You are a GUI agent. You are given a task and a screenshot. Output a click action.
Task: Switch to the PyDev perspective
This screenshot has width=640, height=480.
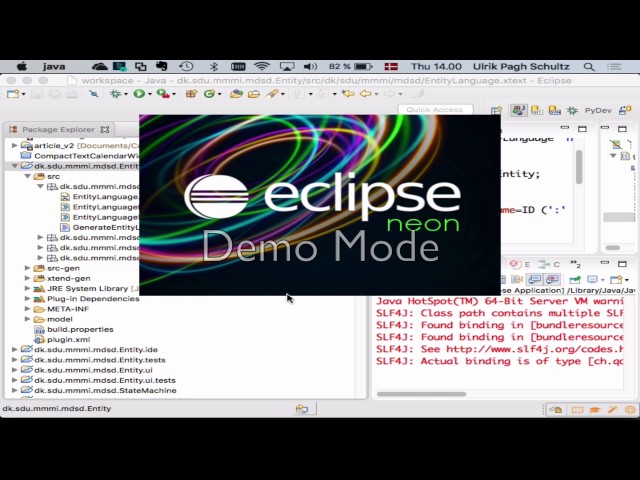click(x=598, y=111)
